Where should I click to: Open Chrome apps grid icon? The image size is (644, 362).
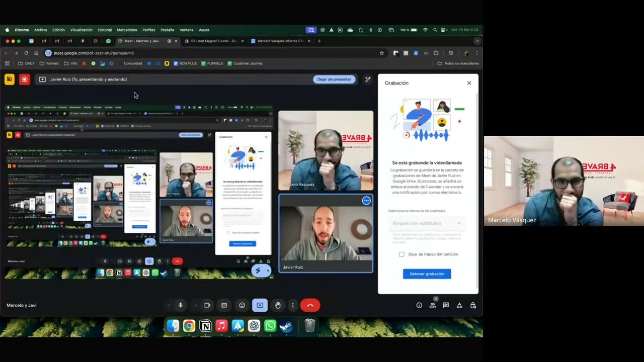[7, 63]
